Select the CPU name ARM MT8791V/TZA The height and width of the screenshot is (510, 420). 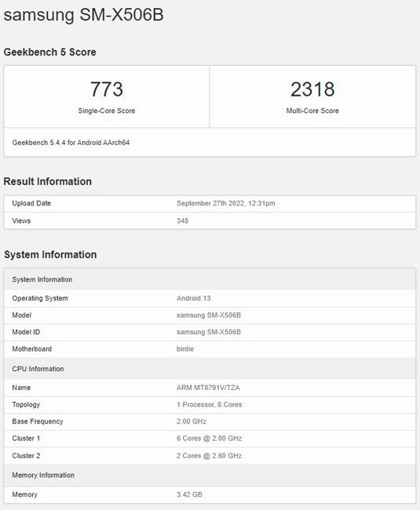point(208,388)
